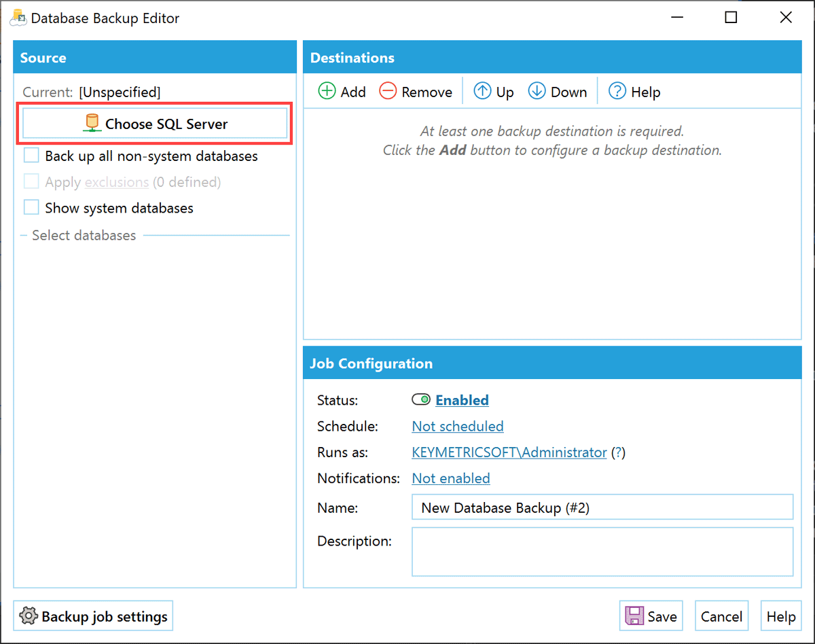Click the Remove destination icon

pos(388,91)
